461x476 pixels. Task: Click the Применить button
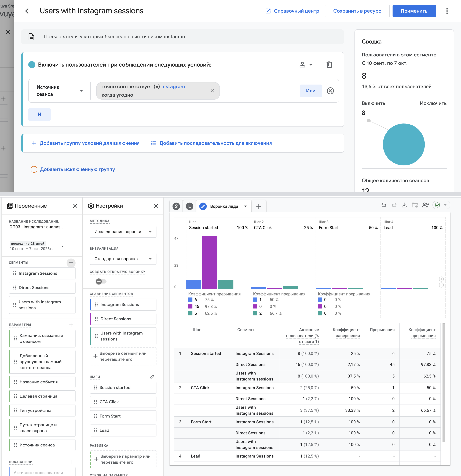point(414,11)
